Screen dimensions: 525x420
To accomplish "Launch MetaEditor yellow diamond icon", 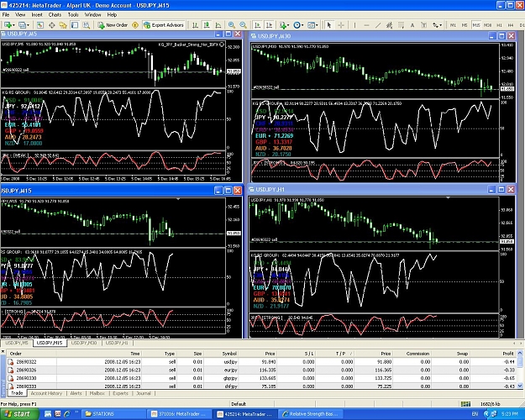I will [x=135, y=25].
